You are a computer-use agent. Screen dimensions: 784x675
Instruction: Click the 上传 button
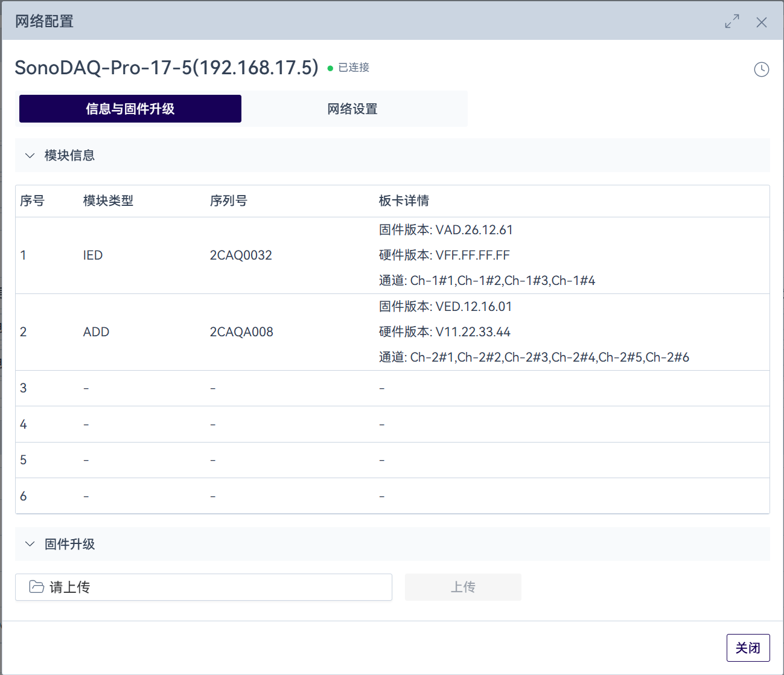pyautogui.click(x=463, y=587)
